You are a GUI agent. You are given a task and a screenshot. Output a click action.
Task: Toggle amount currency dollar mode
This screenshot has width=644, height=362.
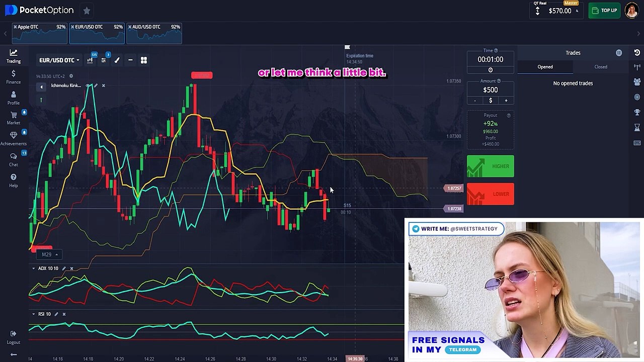pyautogui.click(x=491, y=101)
